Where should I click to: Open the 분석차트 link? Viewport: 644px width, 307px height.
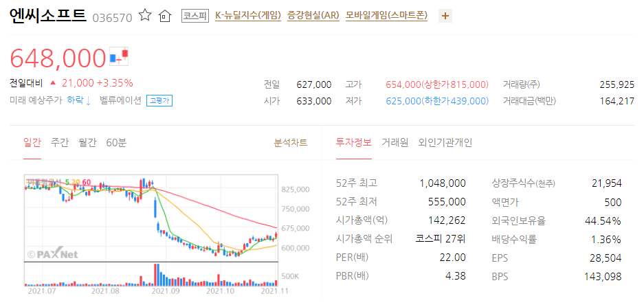click(x=290, y=143)
